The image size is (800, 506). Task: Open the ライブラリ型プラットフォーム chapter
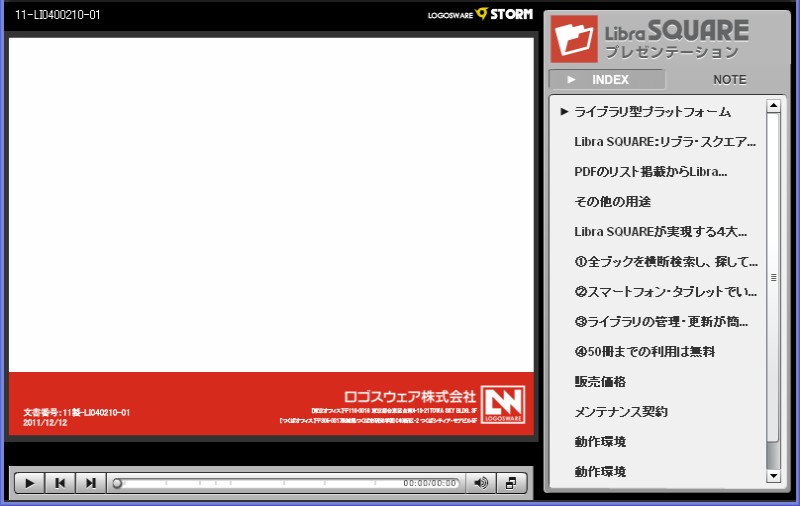(x=652, y=112)
